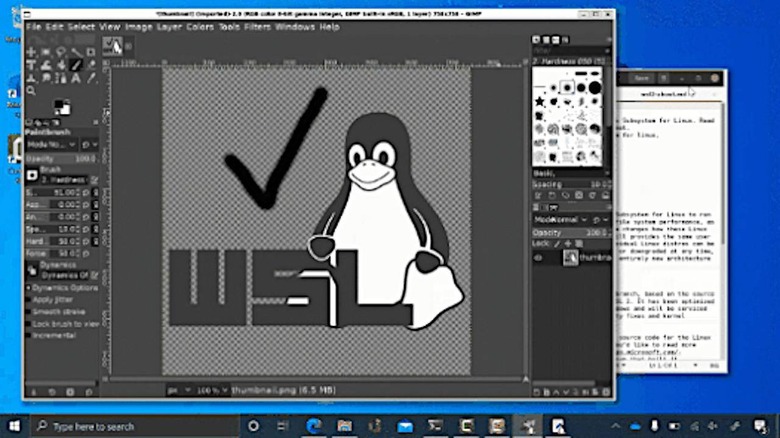Select the Rectangle Select tool
Screen dimensions: 780x438
point(46,52)
